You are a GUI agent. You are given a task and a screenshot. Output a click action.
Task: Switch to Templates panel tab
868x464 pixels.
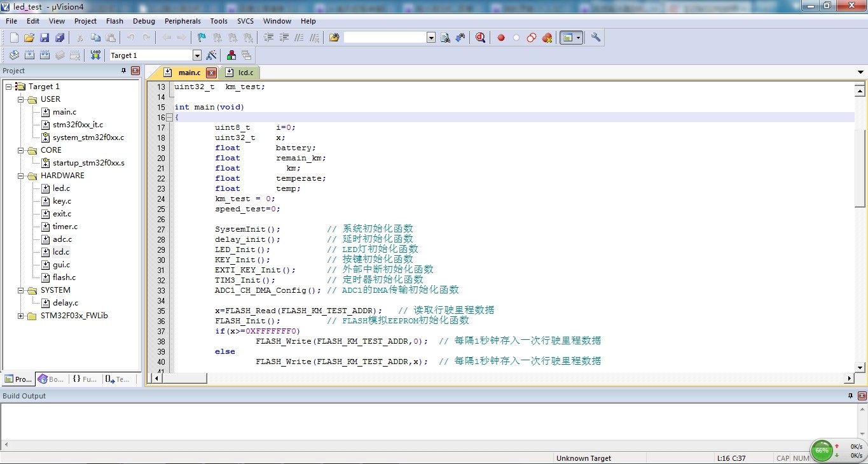tap(118, 379)
